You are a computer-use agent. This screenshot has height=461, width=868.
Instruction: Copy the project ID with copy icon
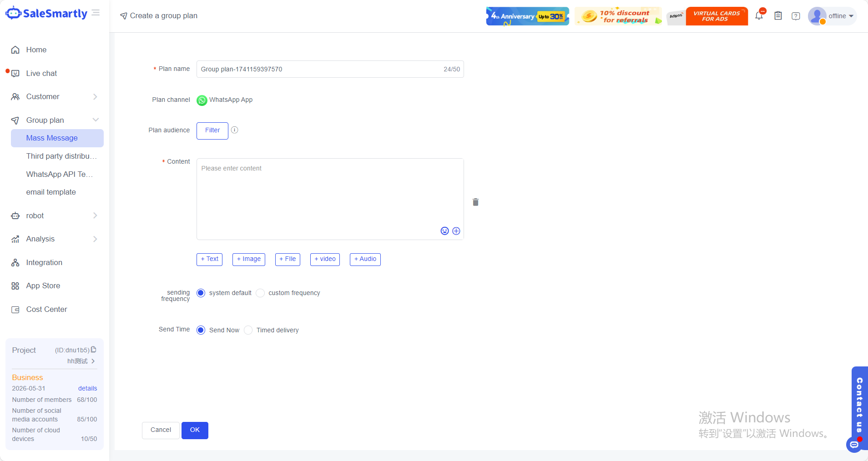coord(94,350)
